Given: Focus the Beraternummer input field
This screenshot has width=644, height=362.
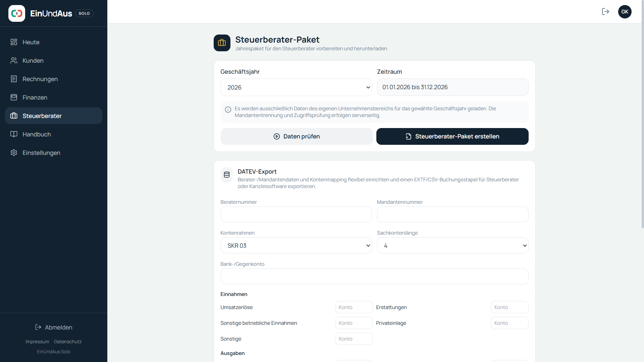Looking at the screenshot, I should pos(296,214).
